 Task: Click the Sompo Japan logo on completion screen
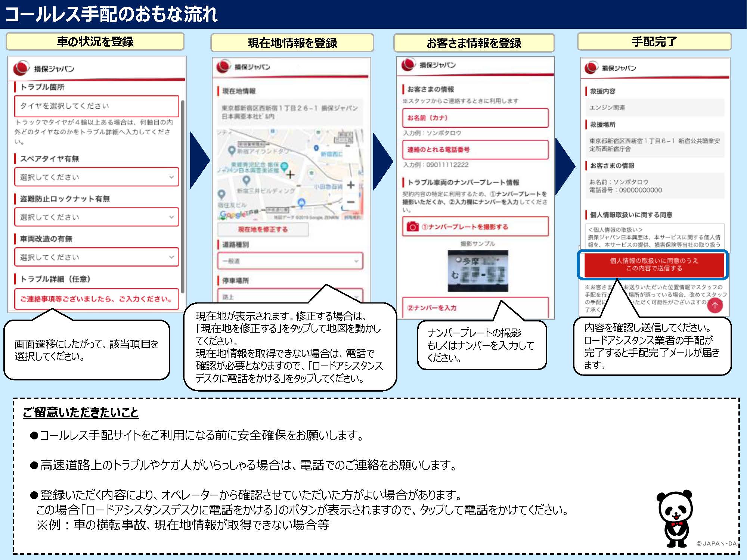tap(592, 68)
